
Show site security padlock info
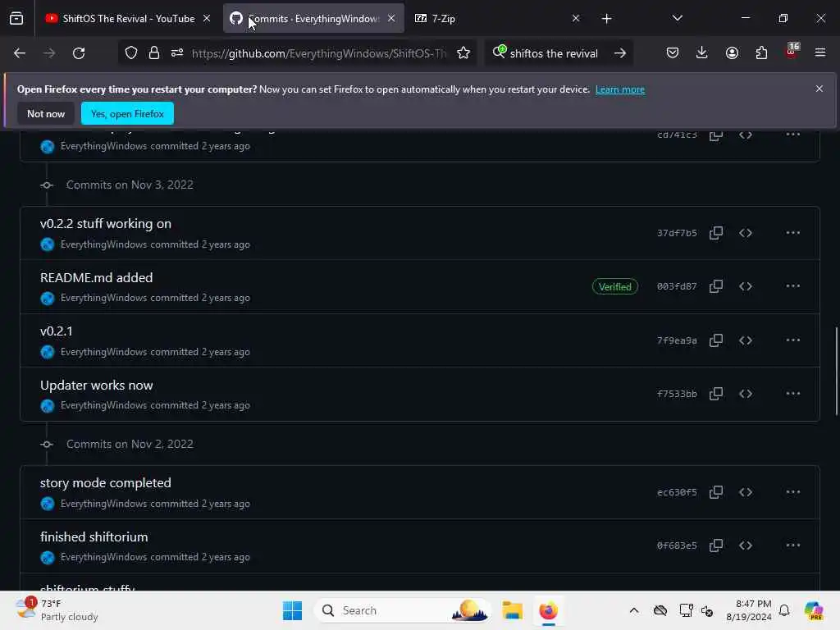point(154,53)
